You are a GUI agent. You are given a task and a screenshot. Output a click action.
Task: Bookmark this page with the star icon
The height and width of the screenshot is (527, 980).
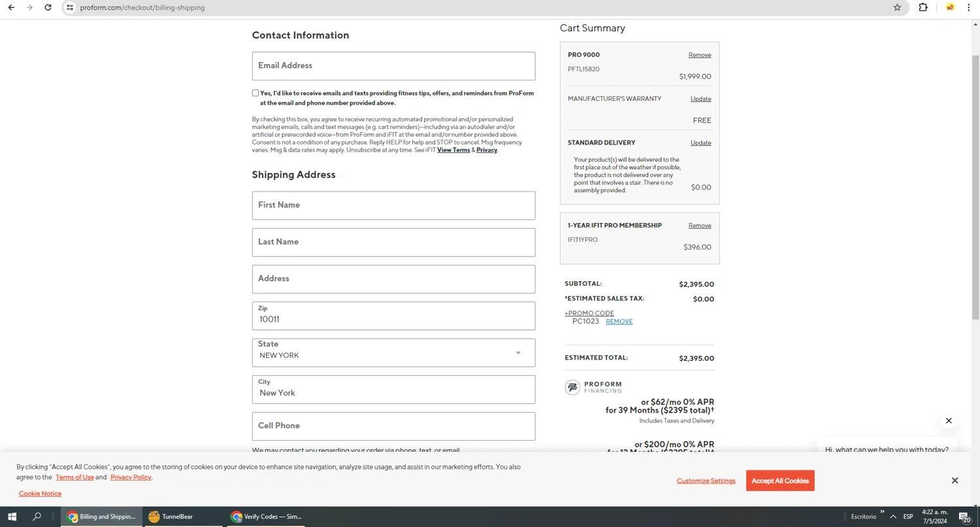[897, 7]
